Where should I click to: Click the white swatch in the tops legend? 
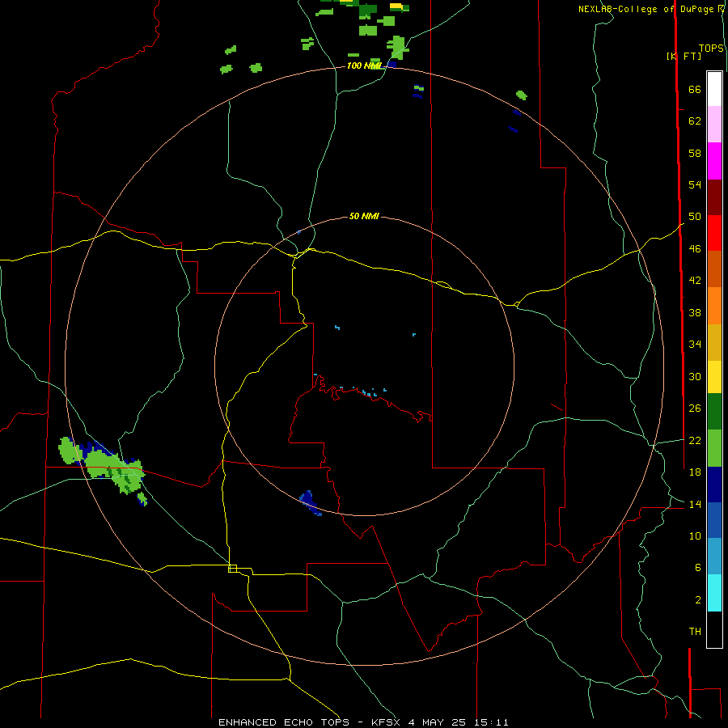[714, 89]
